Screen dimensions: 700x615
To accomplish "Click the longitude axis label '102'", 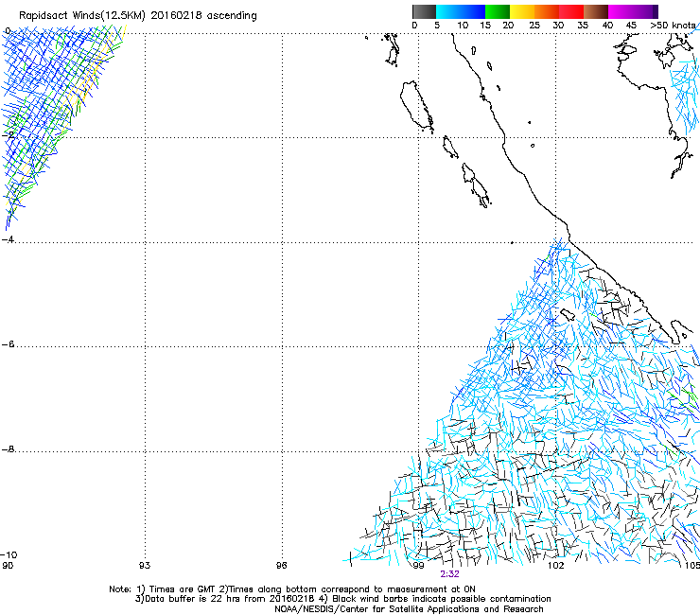I will tap(556, 566).
